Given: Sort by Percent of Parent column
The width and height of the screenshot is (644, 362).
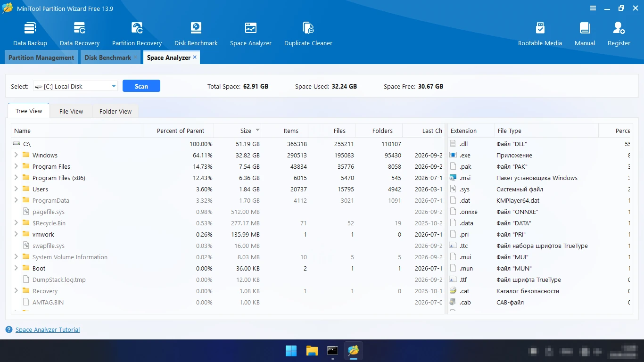Looking at the screenshot, I should pos(179,131).
